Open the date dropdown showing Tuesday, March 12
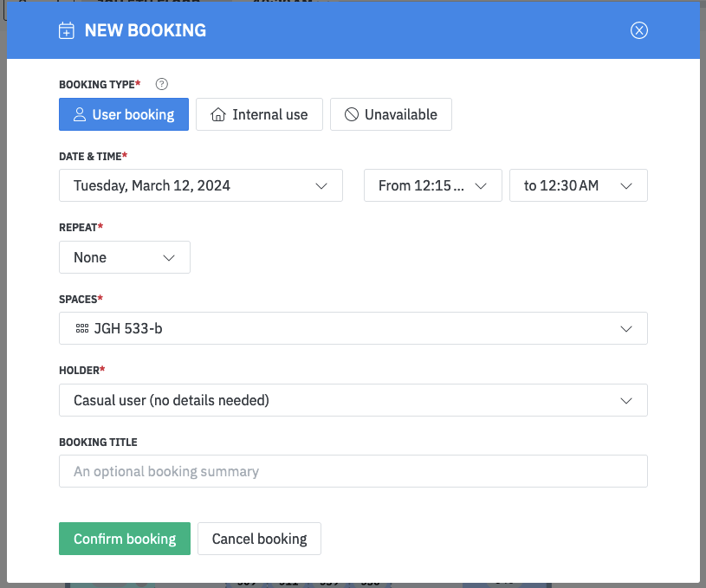706x588 pixels. [x=200, y=185]
